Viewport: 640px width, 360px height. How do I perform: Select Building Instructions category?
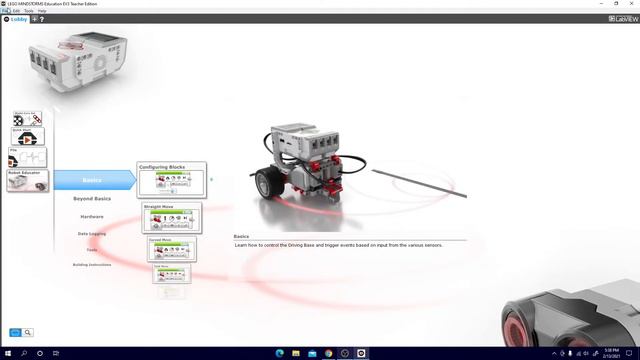point(92,264)
